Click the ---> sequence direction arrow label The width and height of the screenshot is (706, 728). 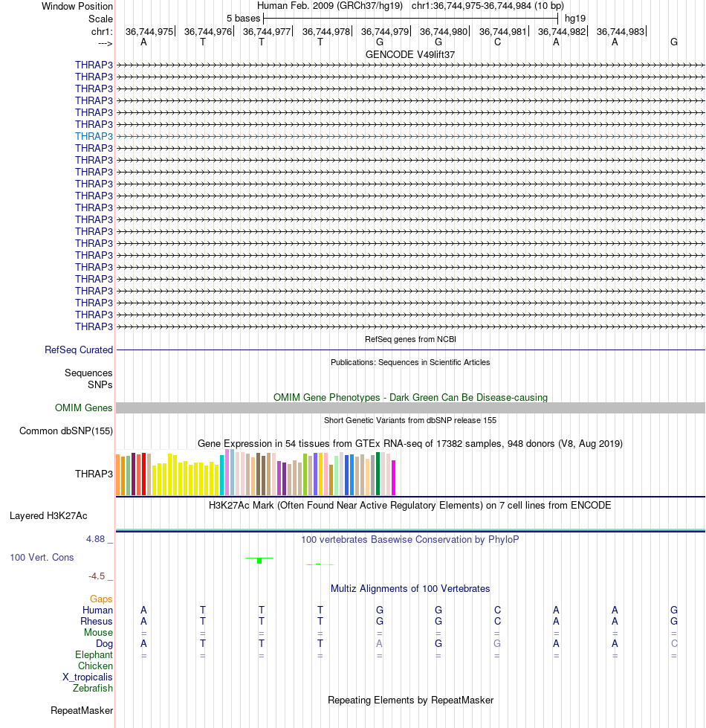[x=106, y=43]
